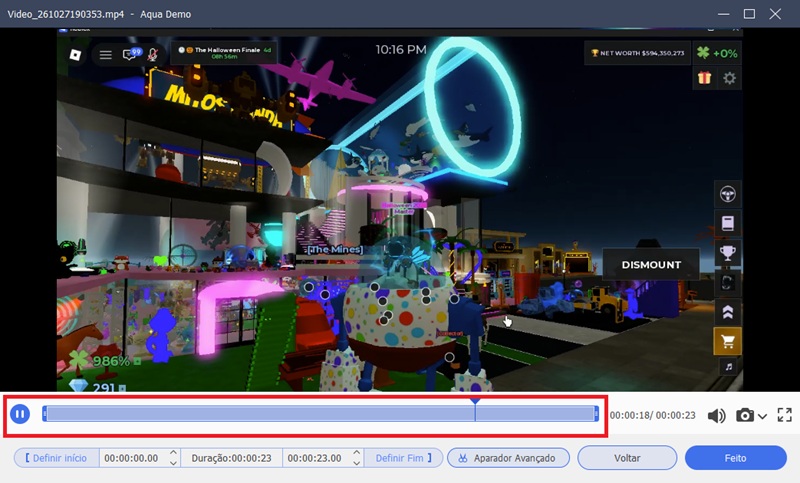Open the chat icon with 99 badge

[131, 54]
